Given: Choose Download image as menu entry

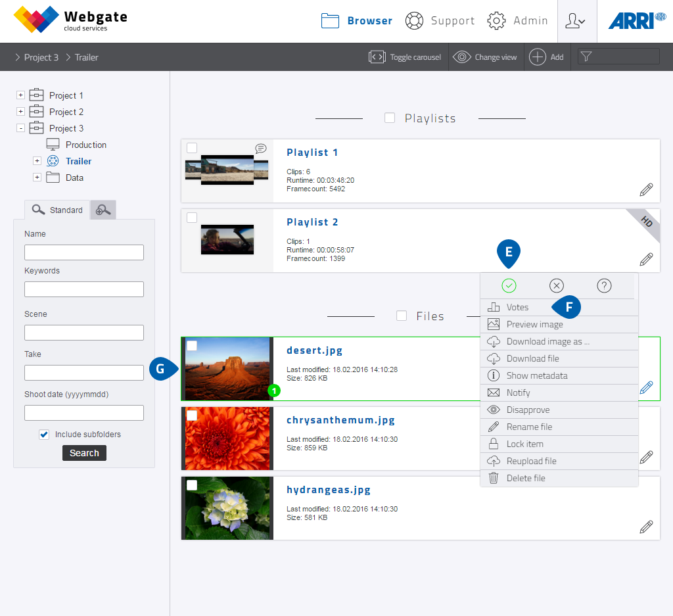Looking at the screenshot, I should 559,342.
